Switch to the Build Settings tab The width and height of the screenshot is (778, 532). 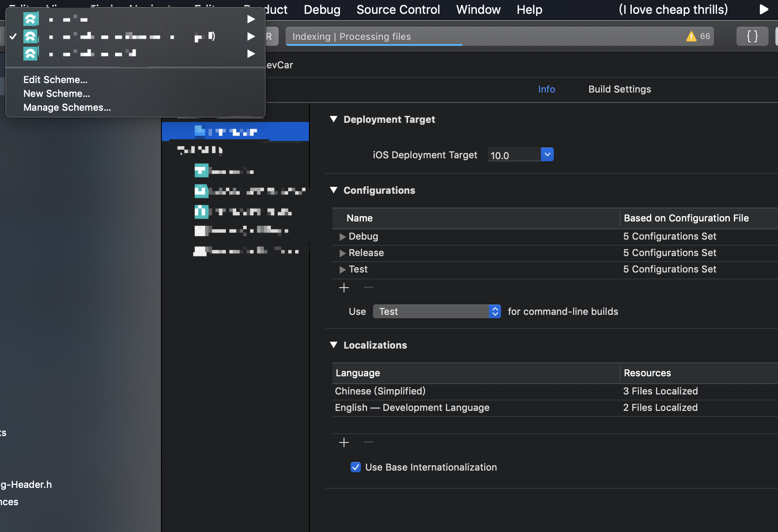coord(620,89)
